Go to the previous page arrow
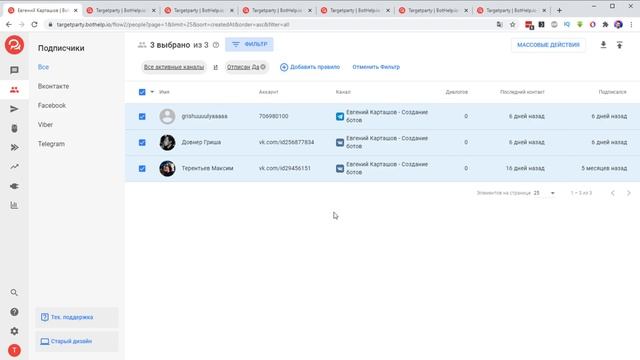The width and height of the screenshot is (640, 360). tap(613, 193)
